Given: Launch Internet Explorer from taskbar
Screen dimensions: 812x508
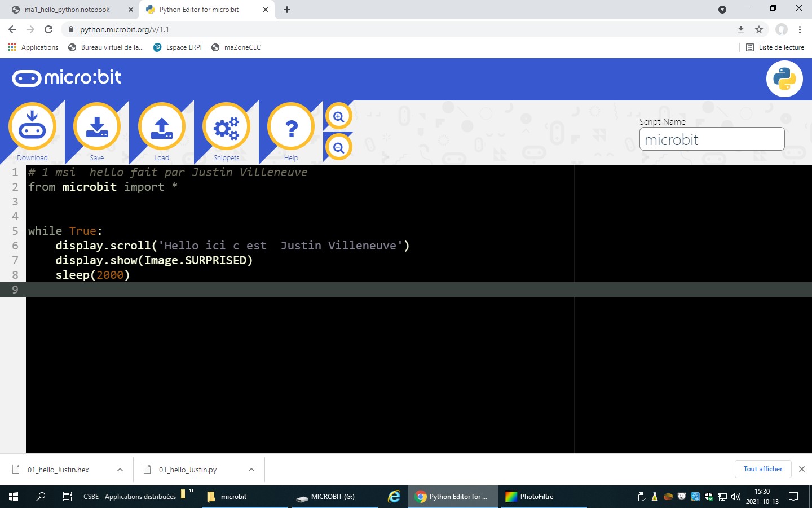Looking at the screenshot, I should pos(394,497).
